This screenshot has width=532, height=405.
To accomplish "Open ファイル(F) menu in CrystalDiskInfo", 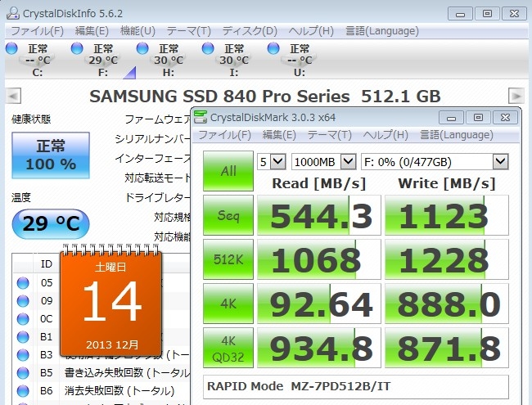I will 38,31.
